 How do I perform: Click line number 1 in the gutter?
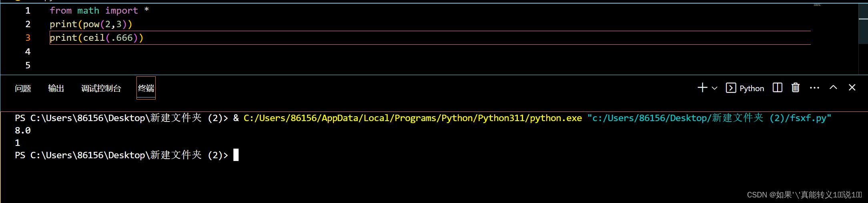[x=28, y=10]
